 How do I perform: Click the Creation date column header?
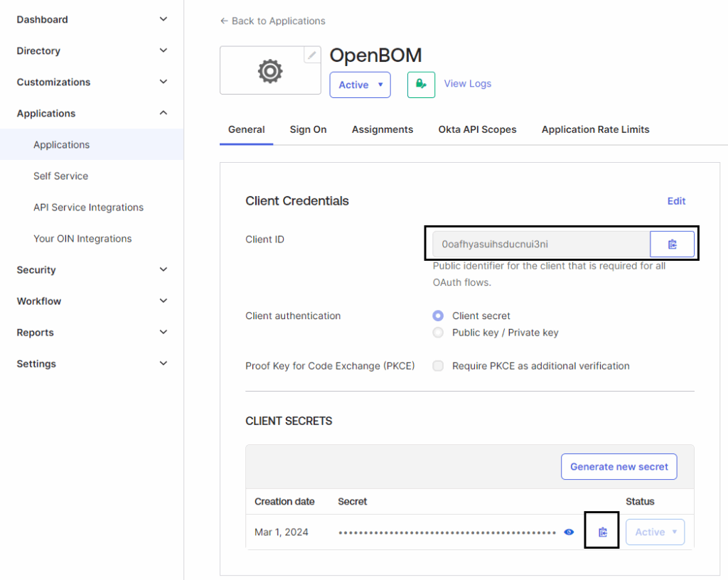284,502
